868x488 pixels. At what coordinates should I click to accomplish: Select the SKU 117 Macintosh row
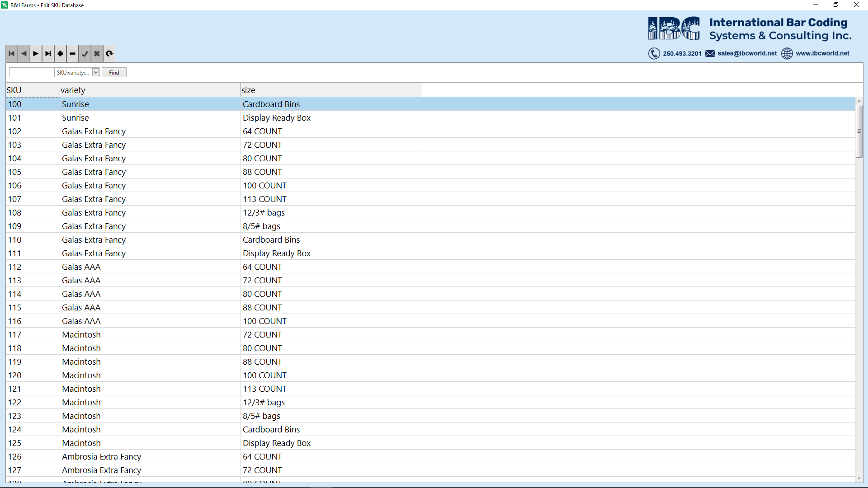[x=81, y=335]
